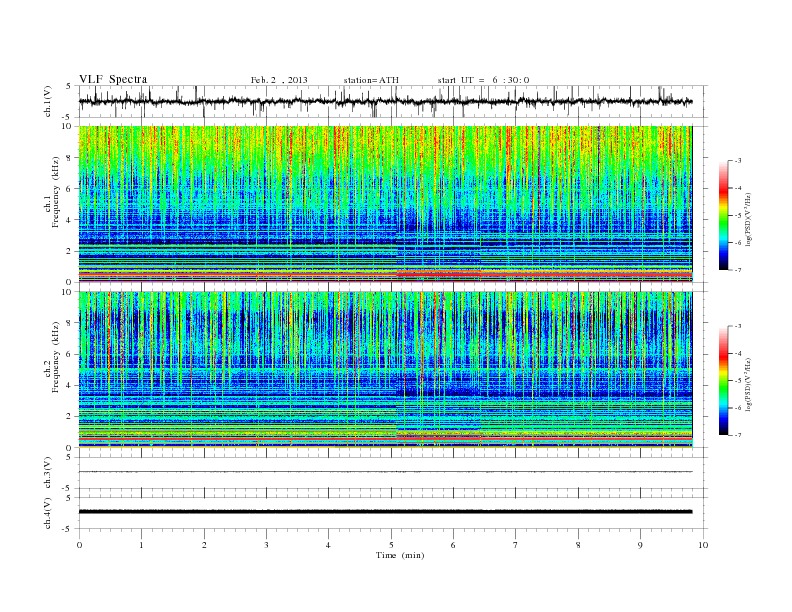Image resolution: width=792 pixels, height=612 pixels.
Task: Click the ch.1 "Frequency (kHz)" axis label
Action: (x=55, y=192)
